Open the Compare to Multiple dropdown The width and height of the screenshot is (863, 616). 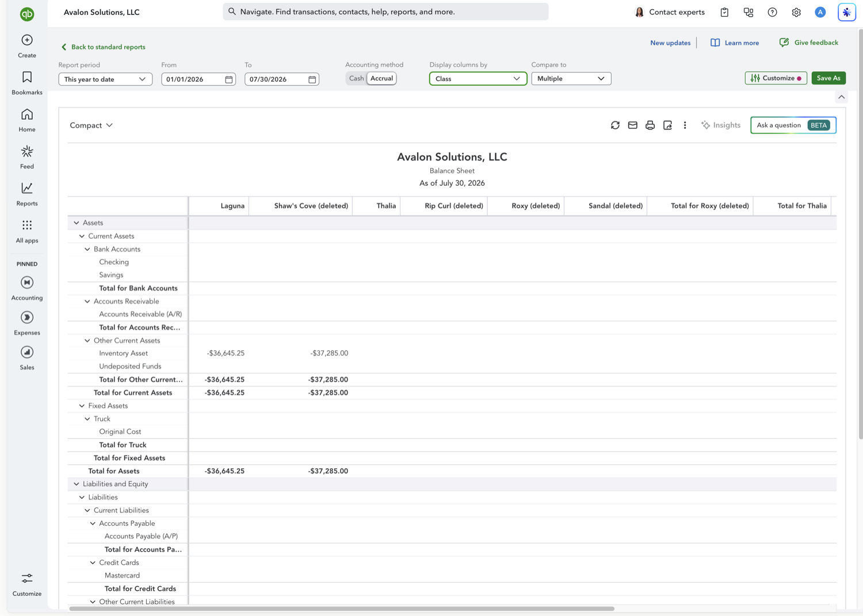pos(571,78)
